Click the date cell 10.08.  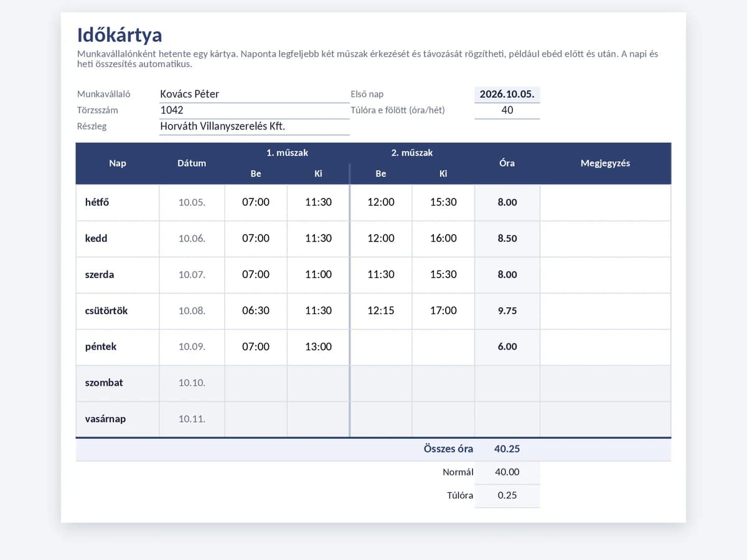point(192,310)
